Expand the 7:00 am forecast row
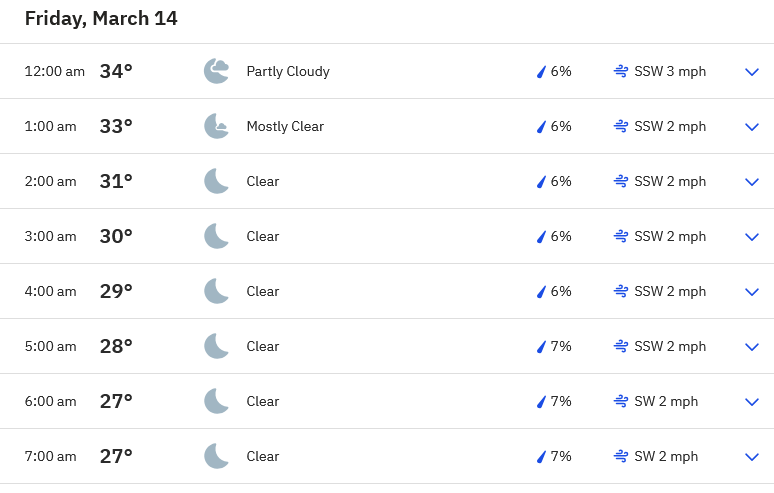774x493 pixels. tap(752, 456)
